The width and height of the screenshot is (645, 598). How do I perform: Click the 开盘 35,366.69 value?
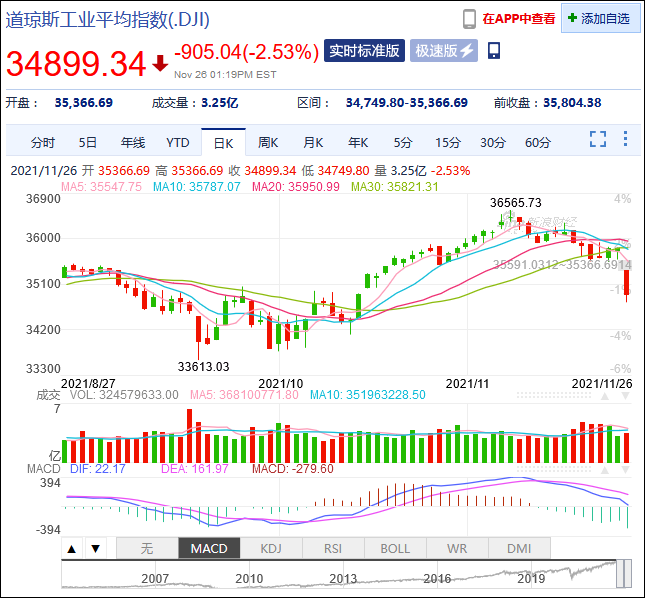click(84, 103)
